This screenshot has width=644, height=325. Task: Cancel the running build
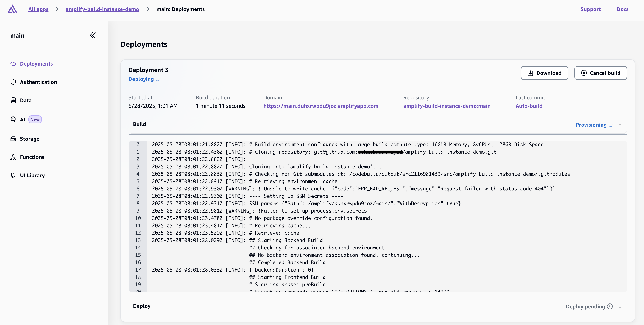[x=601, y=73]
